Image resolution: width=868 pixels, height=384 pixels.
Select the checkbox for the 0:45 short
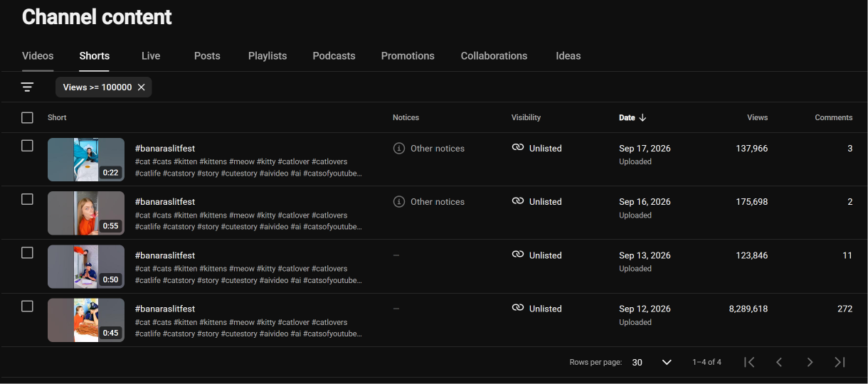click(27, 306)
